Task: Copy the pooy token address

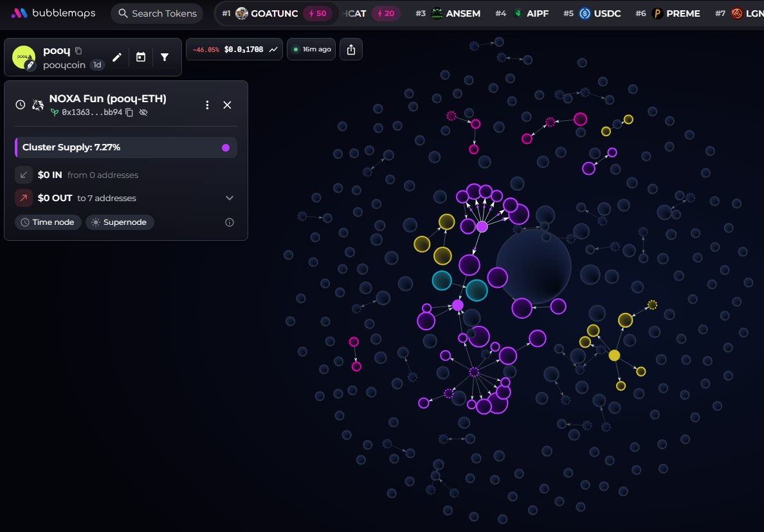Action: pos(78,51)
